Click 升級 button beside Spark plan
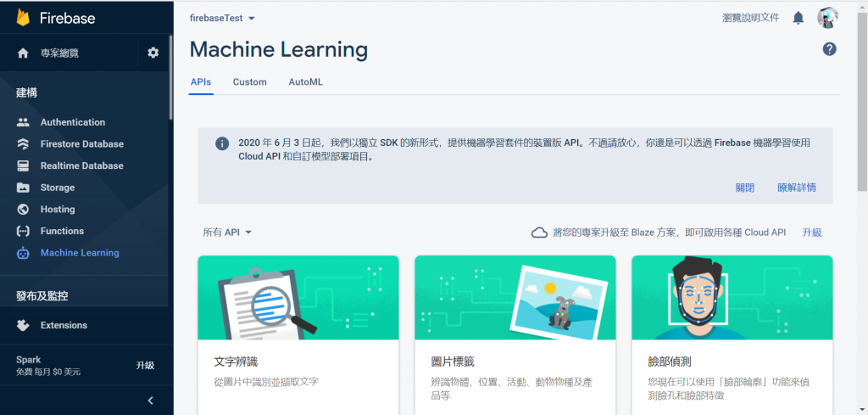The height and width of the screenshot is (415, 868). coord(145,365)
